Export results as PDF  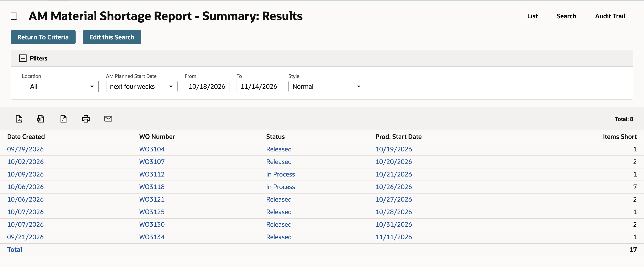[64, 119]
